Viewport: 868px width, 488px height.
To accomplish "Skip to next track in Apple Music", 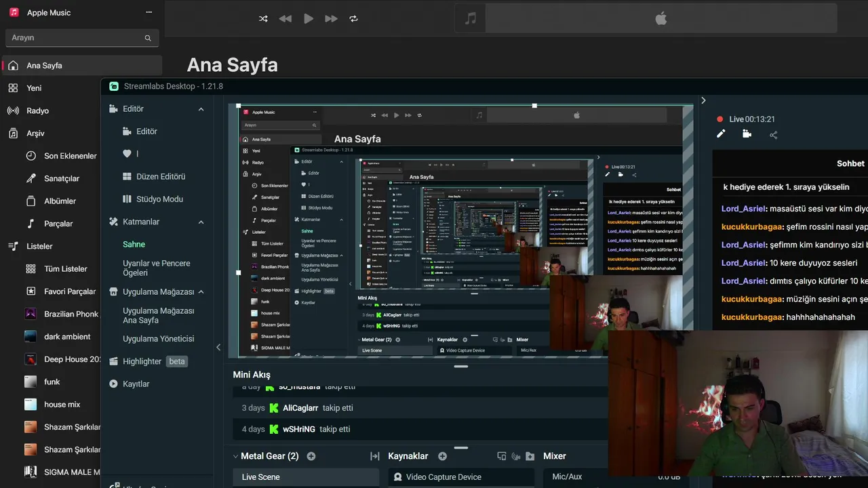I will tap(331, 19).
